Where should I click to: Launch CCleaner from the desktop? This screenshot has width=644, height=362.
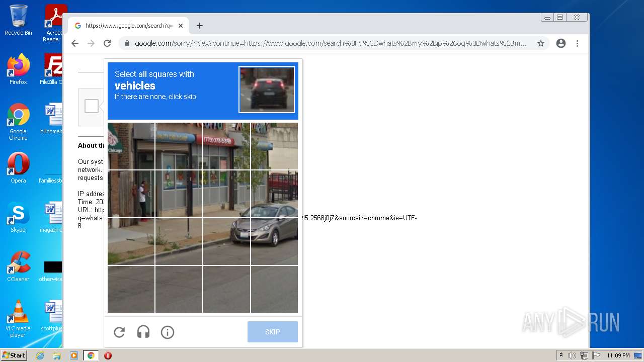click(18, 266)
